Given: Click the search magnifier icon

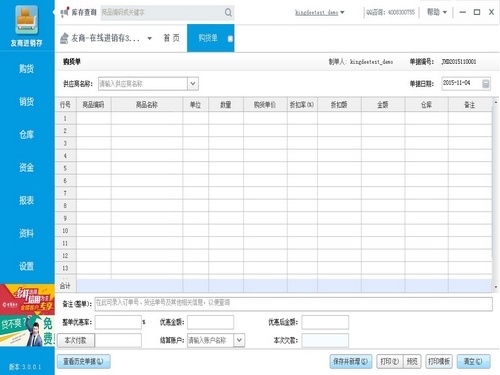Looking at the screenshot, I should [228, 13].
